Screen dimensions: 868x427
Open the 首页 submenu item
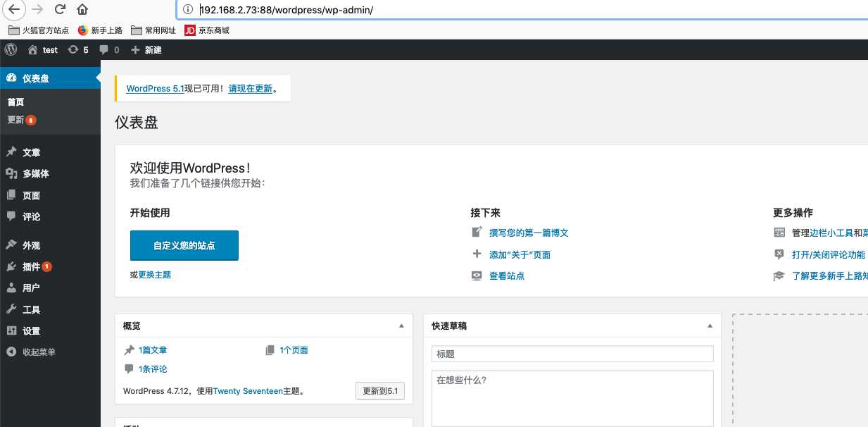[x=15, y=102]
